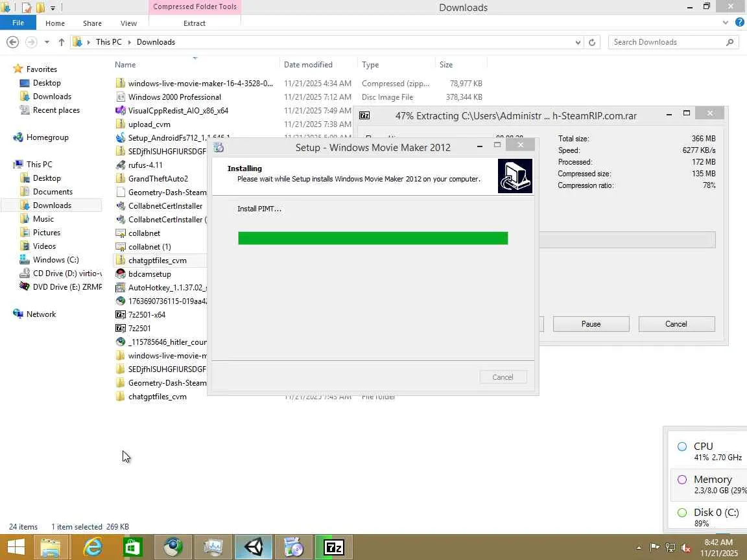
Task: Click the Properties quick access toolbar icon
Action: click(x=27, y=8)
